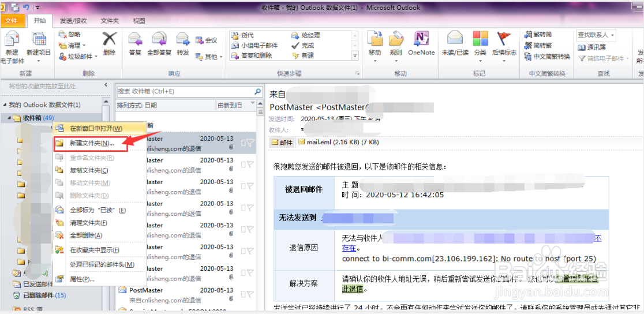644x314 pixels.
Task: Choose Process Marked Headers (处理已标记的邮件头)
Action: tap(100, 265)
